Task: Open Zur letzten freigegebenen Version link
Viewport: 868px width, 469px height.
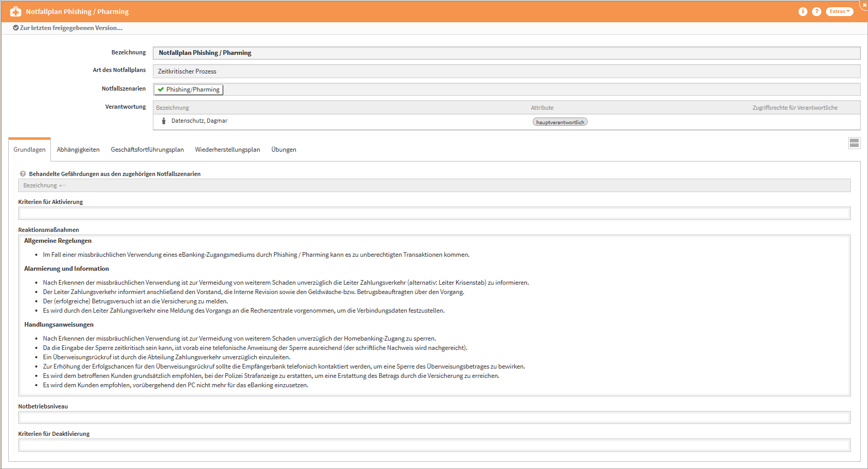Action: 71,28
